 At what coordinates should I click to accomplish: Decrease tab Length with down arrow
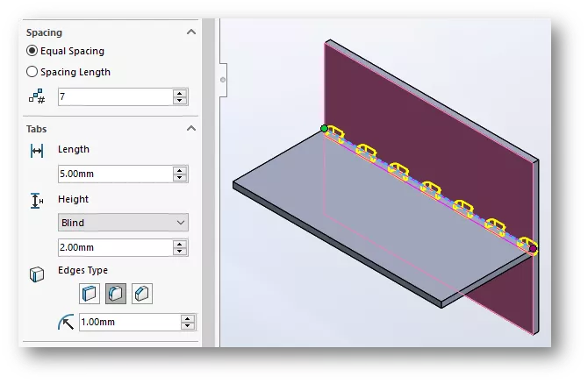point(180,178)
